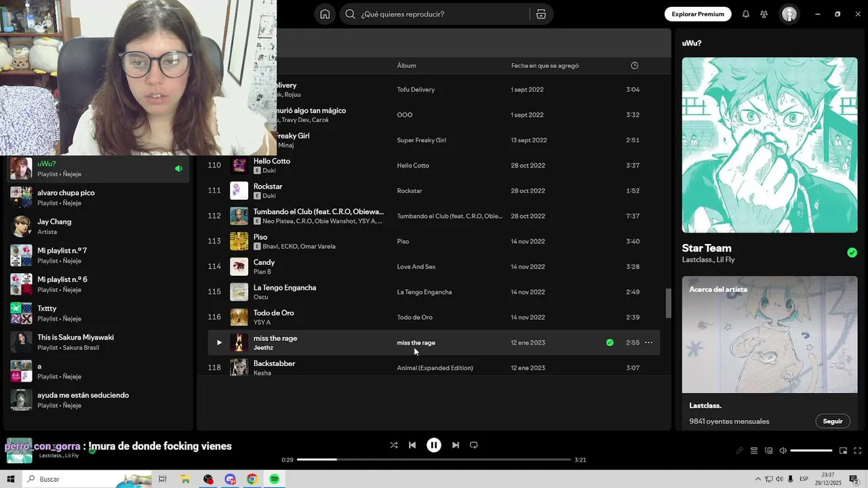This screenshot has height=488, width=868.
Task: Open Google Chrome from the taskbar
Action: (252, 479)
